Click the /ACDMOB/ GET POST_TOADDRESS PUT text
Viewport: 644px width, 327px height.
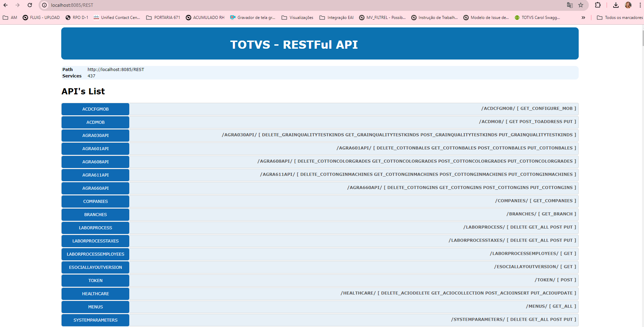[528, 122]
